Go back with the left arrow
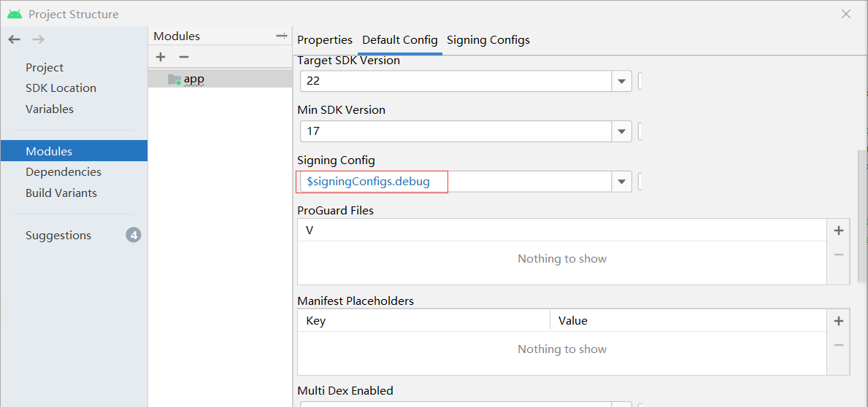 point(15,39)
